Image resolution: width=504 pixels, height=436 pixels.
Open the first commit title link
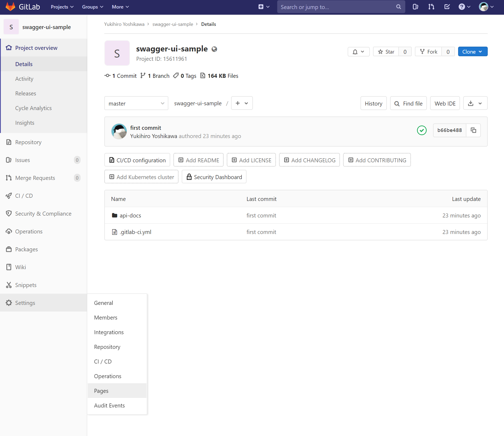[x=146, y=128]
